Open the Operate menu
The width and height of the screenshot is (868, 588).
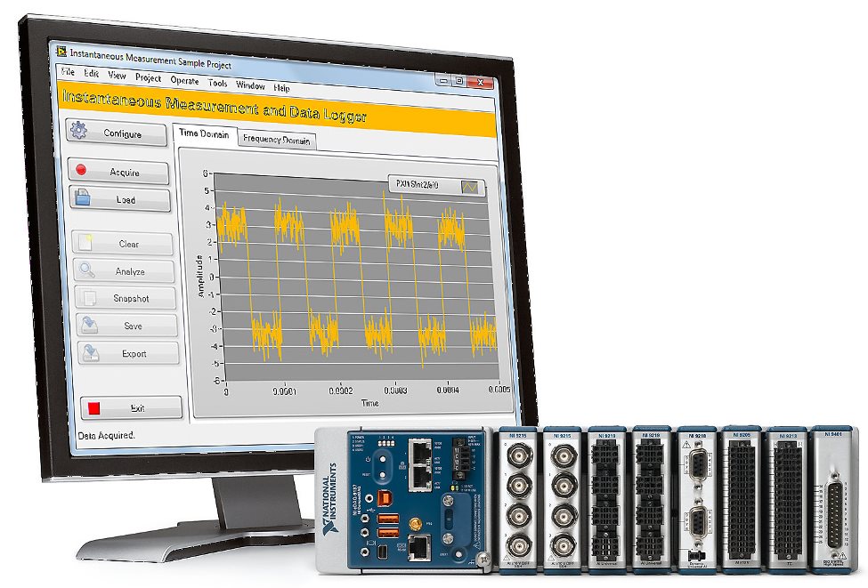(184, 81)
